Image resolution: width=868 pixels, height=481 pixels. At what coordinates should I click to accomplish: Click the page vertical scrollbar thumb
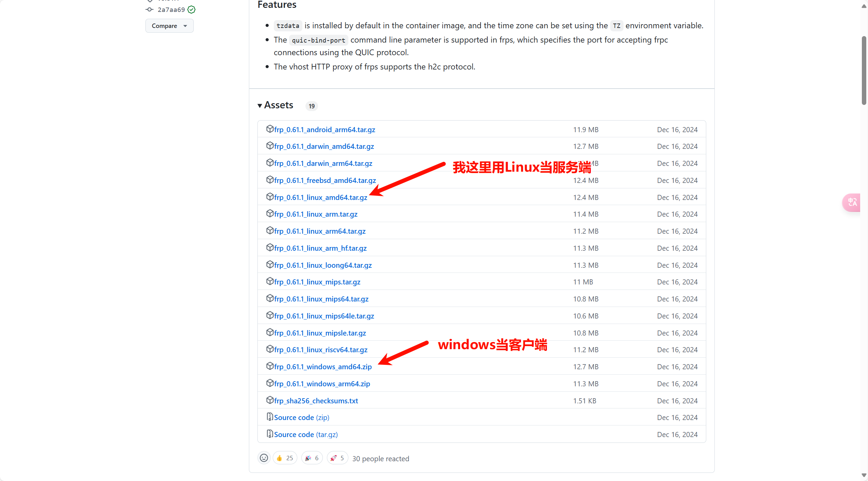(864, 71)
